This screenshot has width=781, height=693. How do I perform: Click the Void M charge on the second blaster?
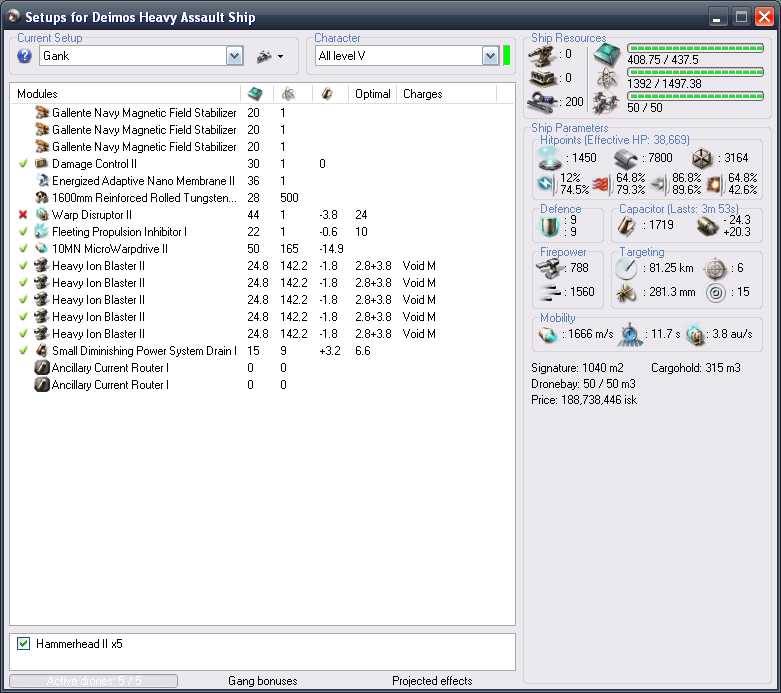pos(419,282)
